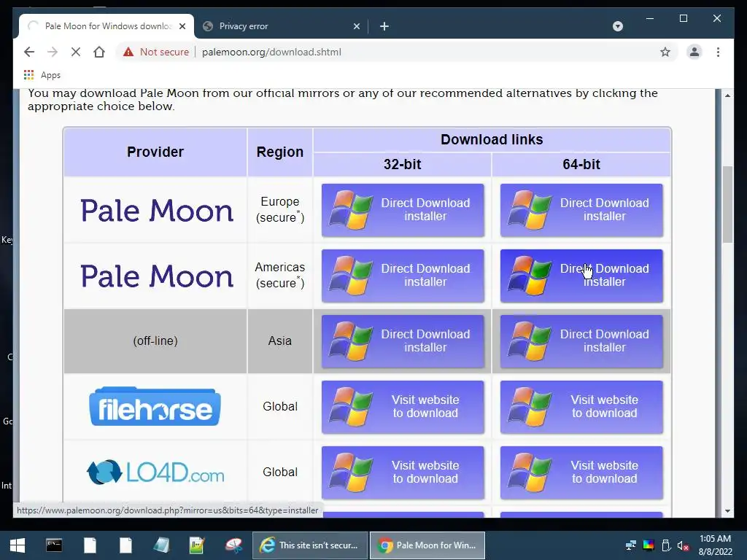Viewport: 747px width, 560px height.
Task: Click the forward navigation arrow
Action: tap(53, 52)
